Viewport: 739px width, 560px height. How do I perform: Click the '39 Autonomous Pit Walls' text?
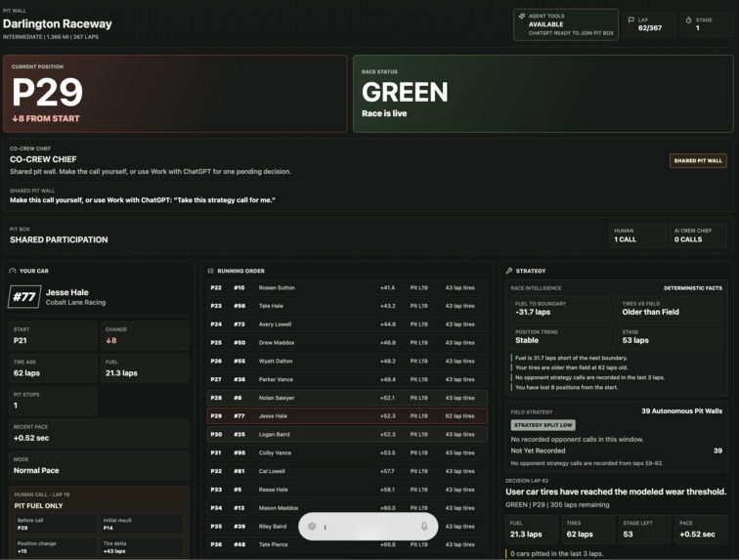(681, 411)
